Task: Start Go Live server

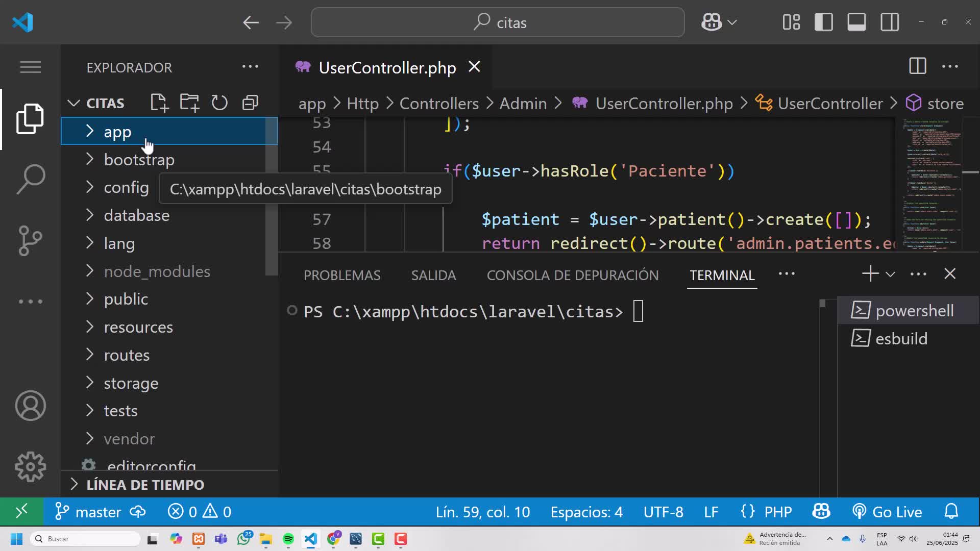Action: tap(887, 511)
